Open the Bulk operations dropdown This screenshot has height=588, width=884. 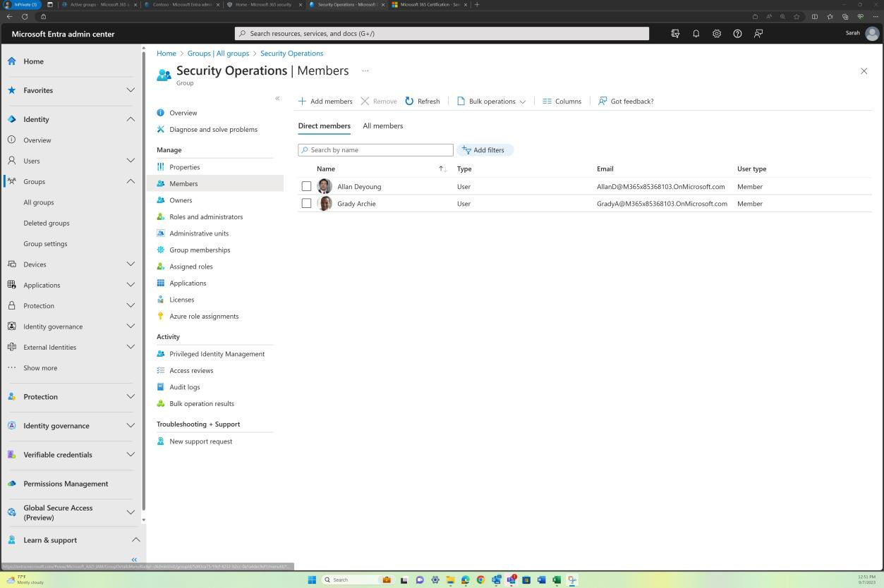(492, 101)
